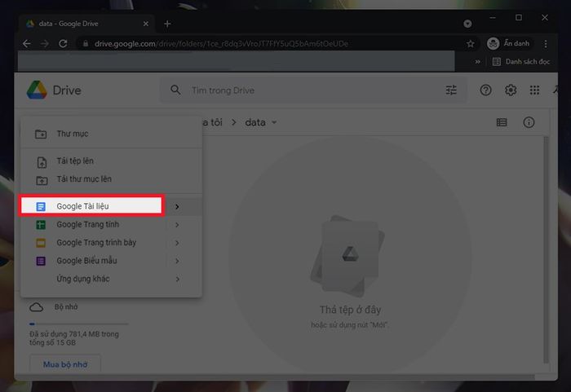Click the browser address bar URL
The image size is (571, 392).
221,44
